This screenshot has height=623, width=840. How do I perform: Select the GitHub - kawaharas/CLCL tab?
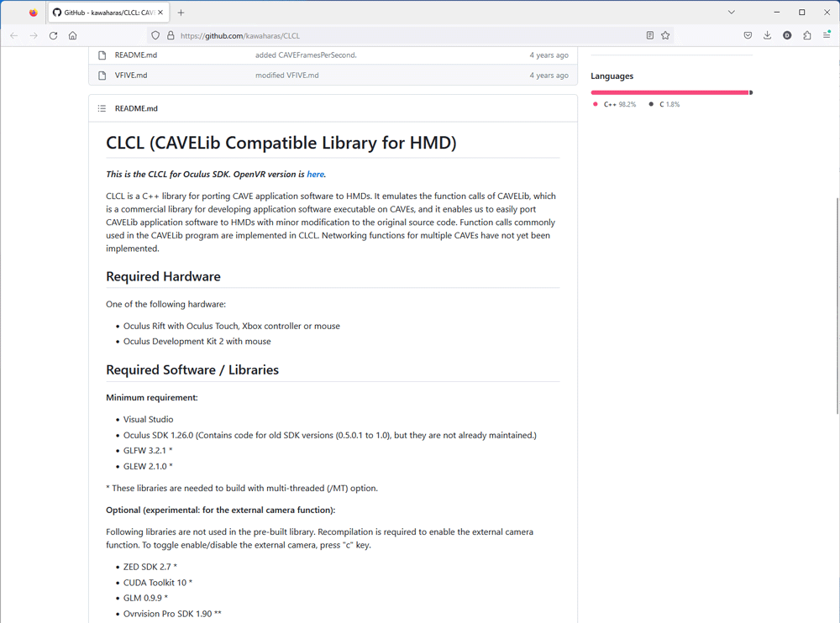click(108, 13)
